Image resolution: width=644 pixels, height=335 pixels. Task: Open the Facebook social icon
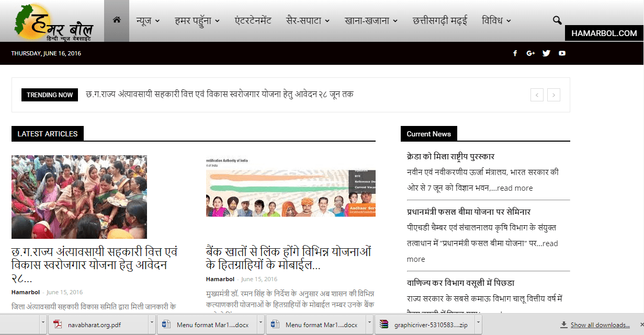click(515, 53)
